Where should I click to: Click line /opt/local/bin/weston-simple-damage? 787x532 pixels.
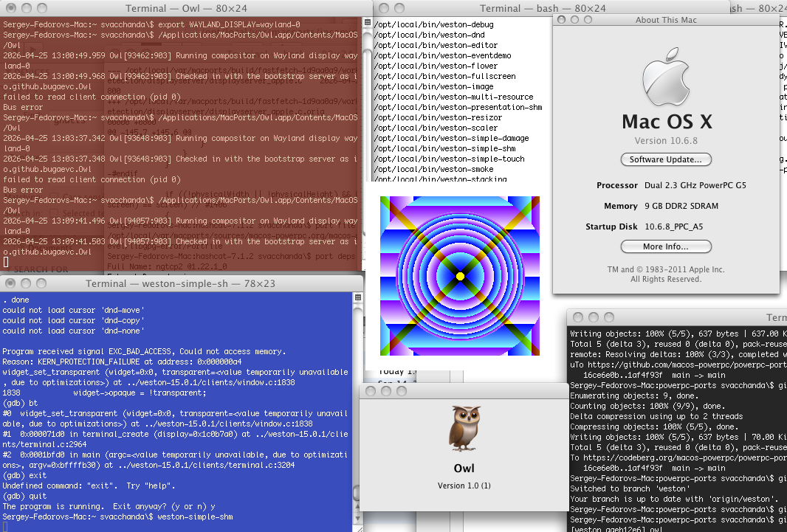coord(451,138)
